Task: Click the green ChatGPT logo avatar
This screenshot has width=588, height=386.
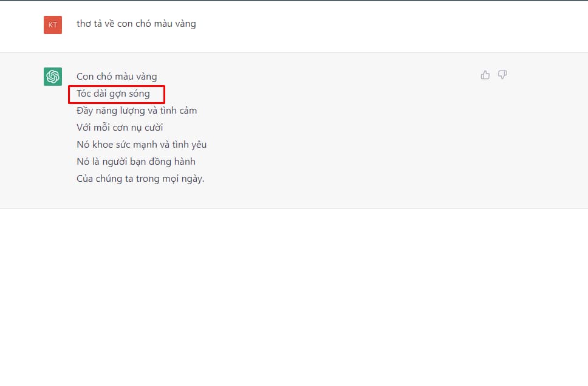Action: (x=53, y=77)
